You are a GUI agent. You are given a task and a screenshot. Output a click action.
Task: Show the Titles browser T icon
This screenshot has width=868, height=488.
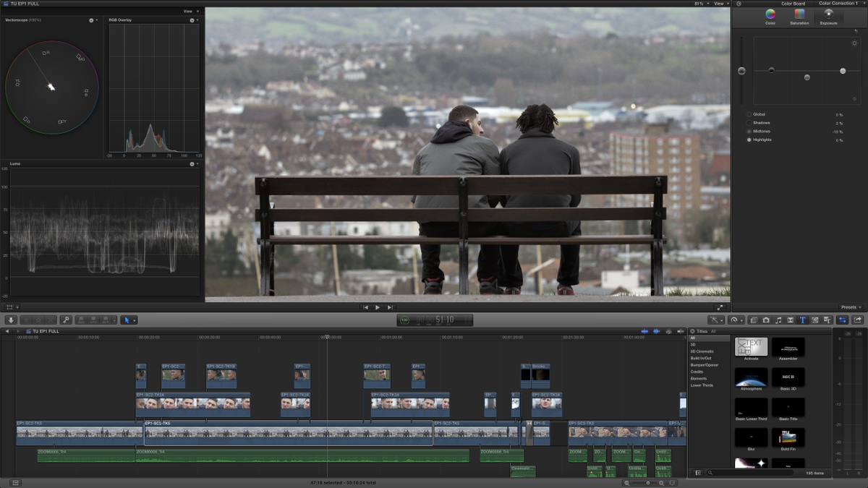(803, 320)
